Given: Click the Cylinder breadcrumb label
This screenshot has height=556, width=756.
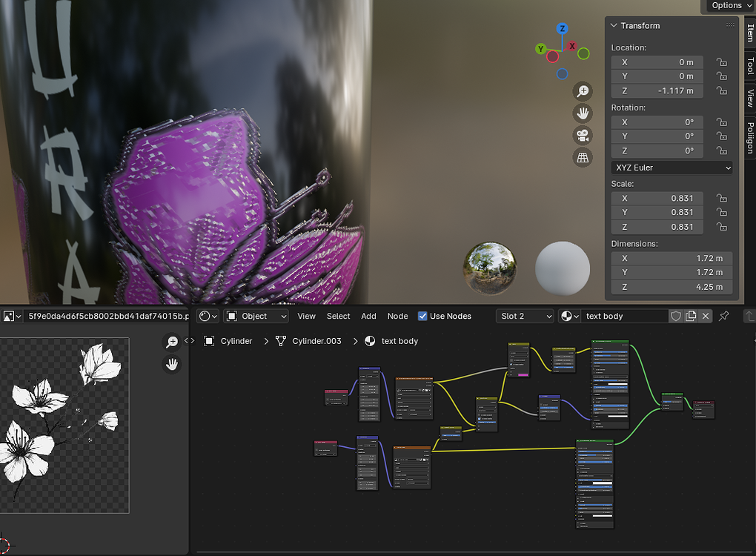Looking at the screenshot, I should click(236, 341).
